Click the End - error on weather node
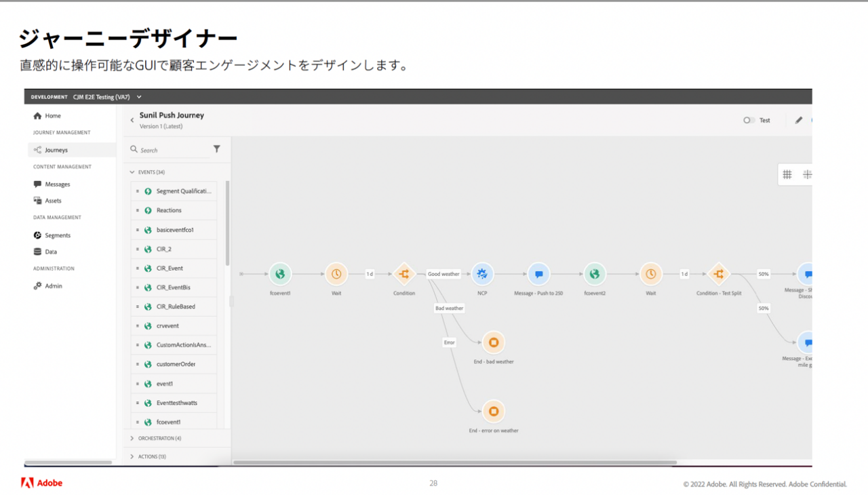 pyautogui.click(x=494, y=411)
